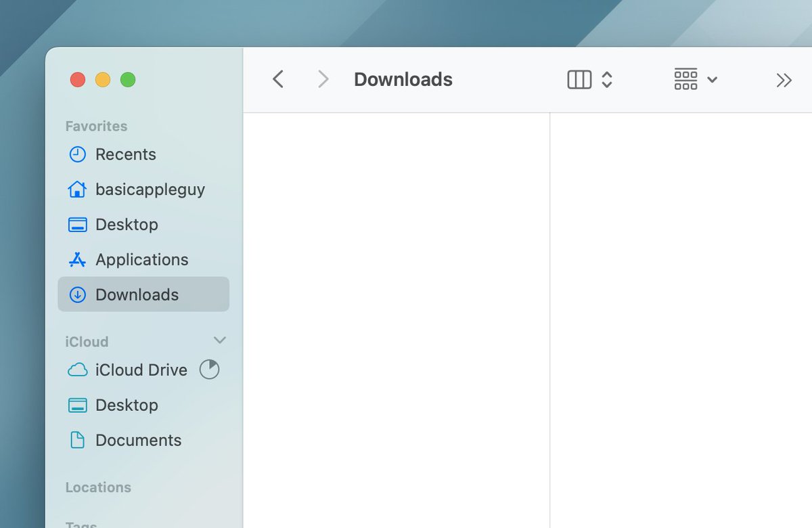Click the Locations section header
Viewport: 812px width, 528px height.
coord(98,487)
